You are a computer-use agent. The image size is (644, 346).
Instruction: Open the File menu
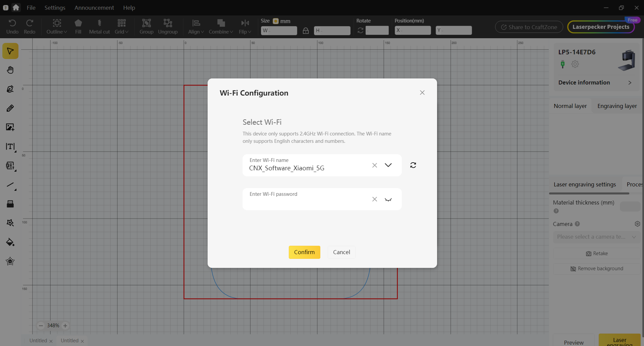click(x=31, y=8)
